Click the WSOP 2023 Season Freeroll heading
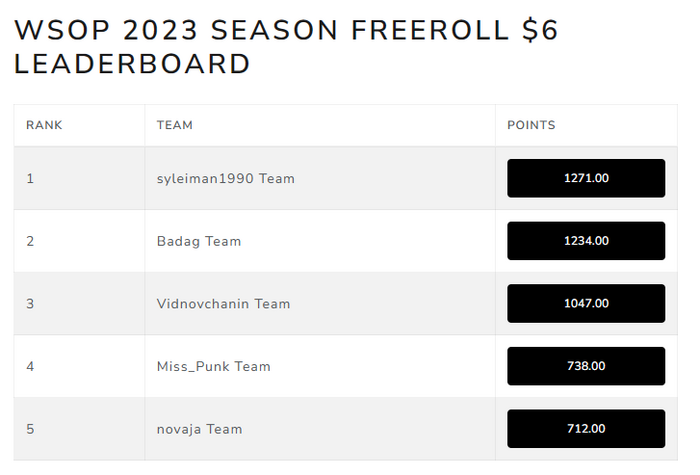 (x=286, y=47)
